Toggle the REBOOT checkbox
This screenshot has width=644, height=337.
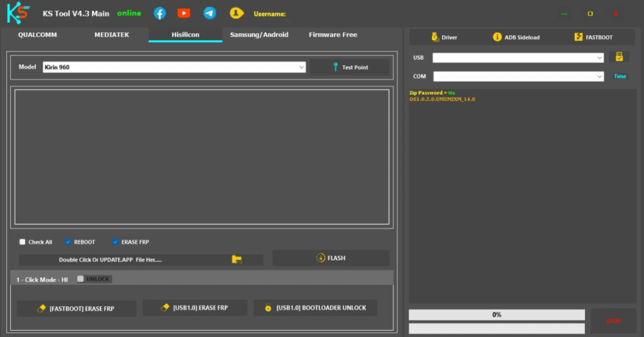pos(68,242)
